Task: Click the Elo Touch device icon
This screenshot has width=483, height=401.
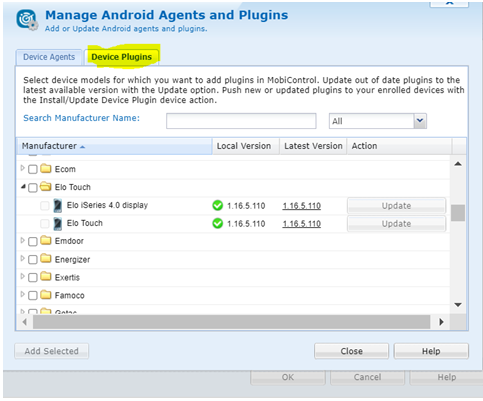Action: click(x=58, y=224)
